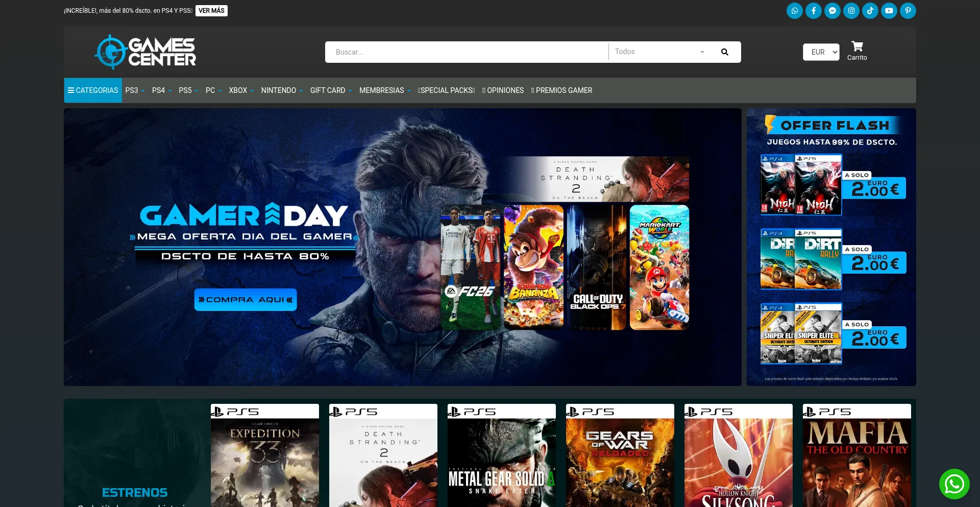Image resolution: width=980 pixels, height=507 pixels.
Task: Click the VER MÁS button
Action: pos(211,11)
